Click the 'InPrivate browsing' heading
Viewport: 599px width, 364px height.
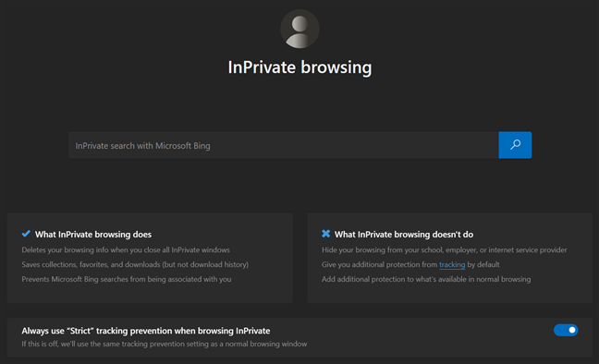(299, 67)
